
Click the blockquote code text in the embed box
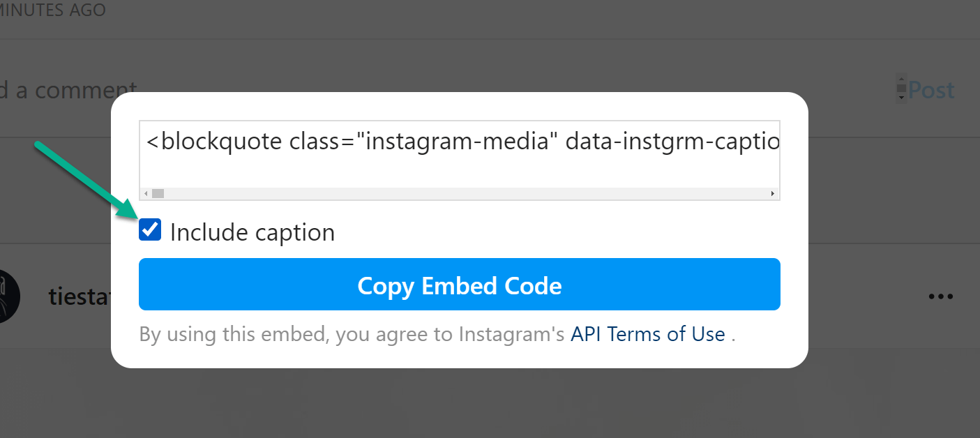tap(460, 141)
